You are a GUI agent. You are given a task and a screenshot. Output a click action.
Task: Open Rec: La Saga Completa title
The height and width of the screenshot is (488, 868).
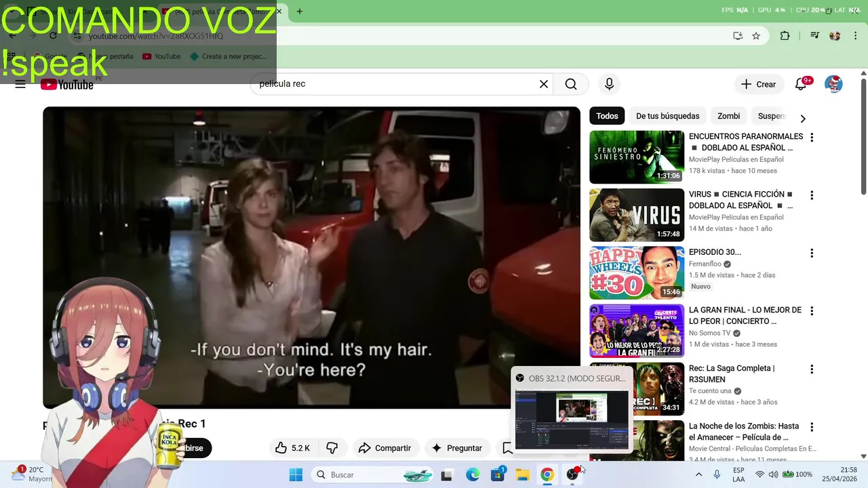(732, 373)
